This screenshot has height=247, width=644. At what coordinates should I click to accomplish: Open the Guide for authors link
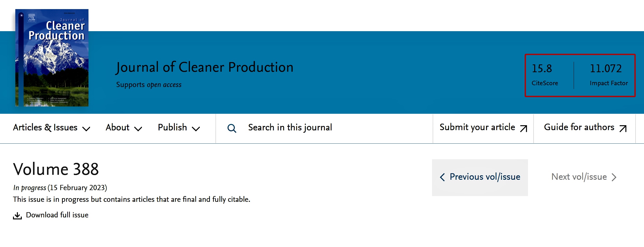point(585,128)
